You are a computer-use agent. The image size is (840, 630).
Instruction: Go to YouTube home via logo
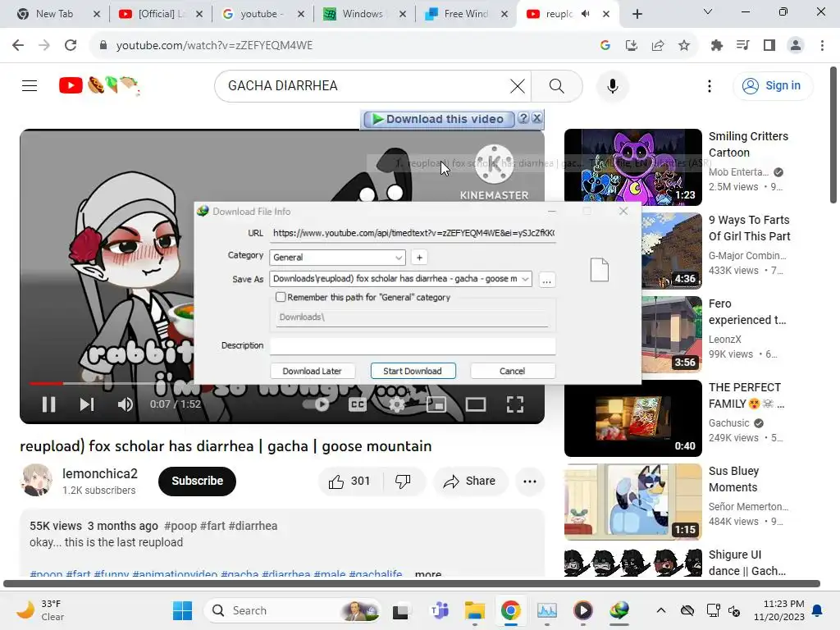[98, 85]
